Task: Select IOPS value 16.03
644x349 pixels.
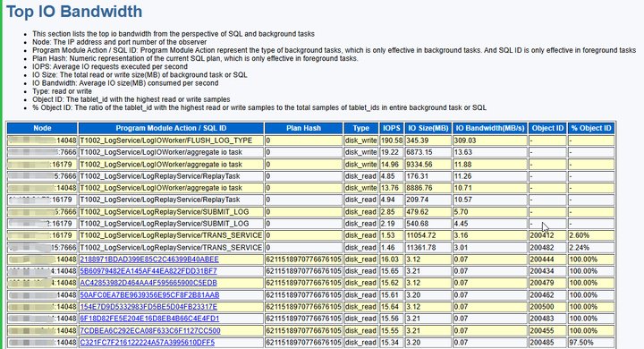Action: pos(390,260)
